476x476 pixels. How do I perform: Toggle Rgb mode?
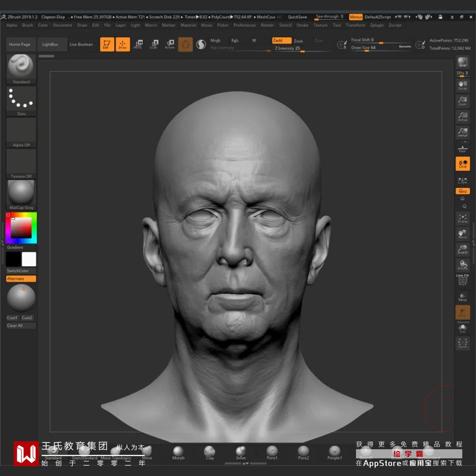click(x=234, y=41)
